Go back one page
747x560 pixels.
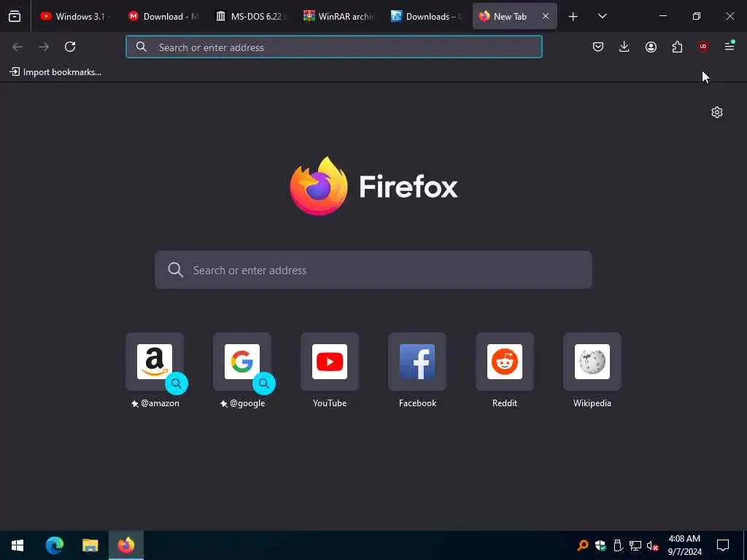[18, 47]
